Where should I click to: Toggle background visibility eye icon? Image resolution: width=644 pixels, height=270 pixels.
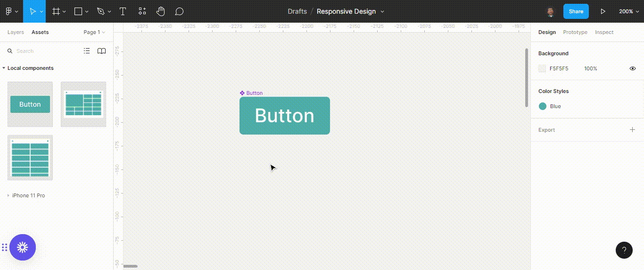pyautogui.click(x=633, y=68)
